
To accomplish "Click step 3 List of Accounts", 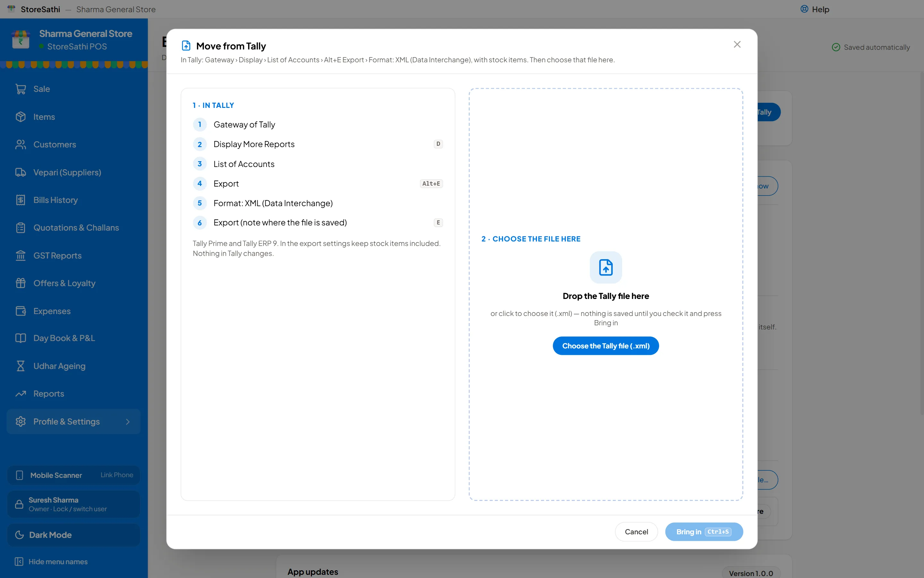I will pos(318,164).
